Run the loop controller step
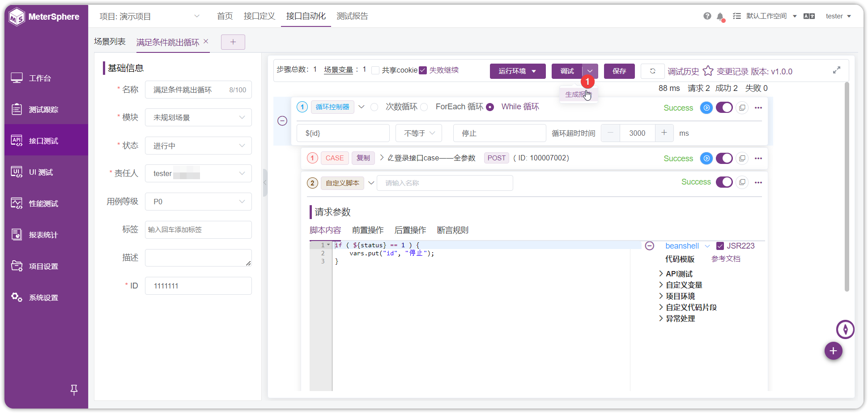Image resolution: width=868 pixels, height=413 pixels. pos(706,108)
